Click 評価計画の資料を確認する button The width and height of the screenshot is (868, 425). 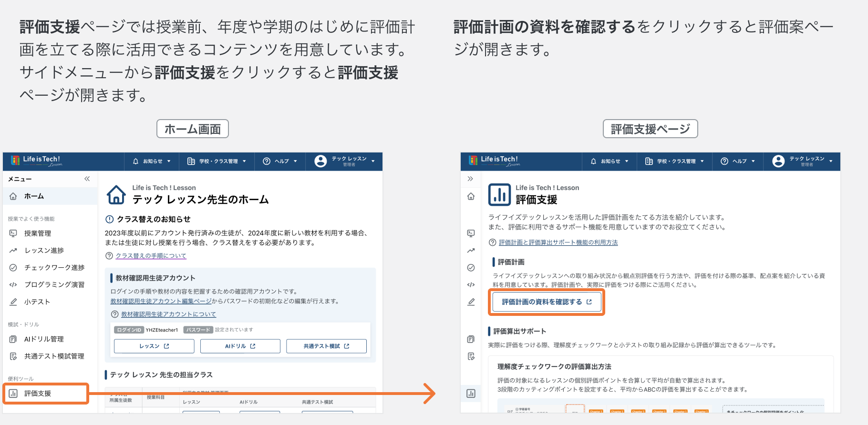pos(547,302)
